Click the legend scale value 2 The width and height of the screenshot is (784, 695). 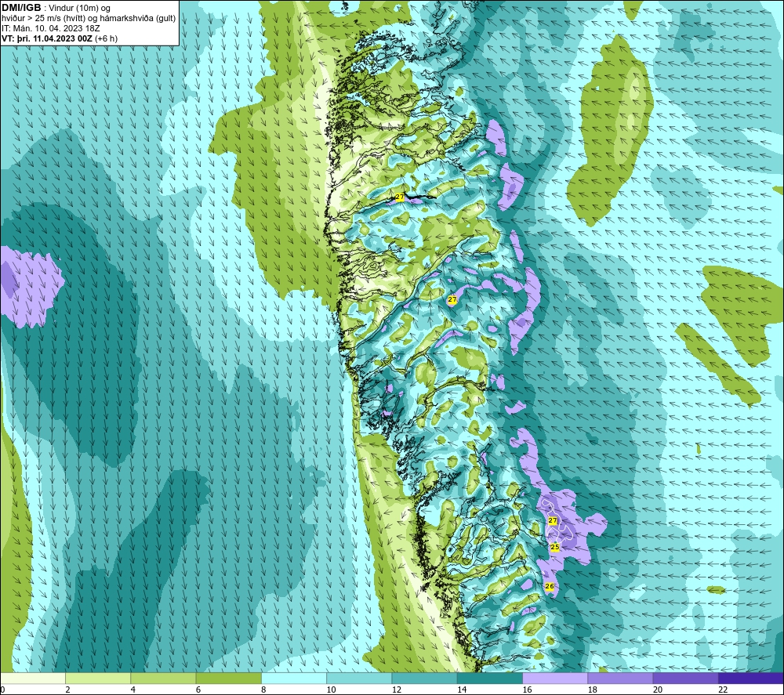tap(68, 690)
